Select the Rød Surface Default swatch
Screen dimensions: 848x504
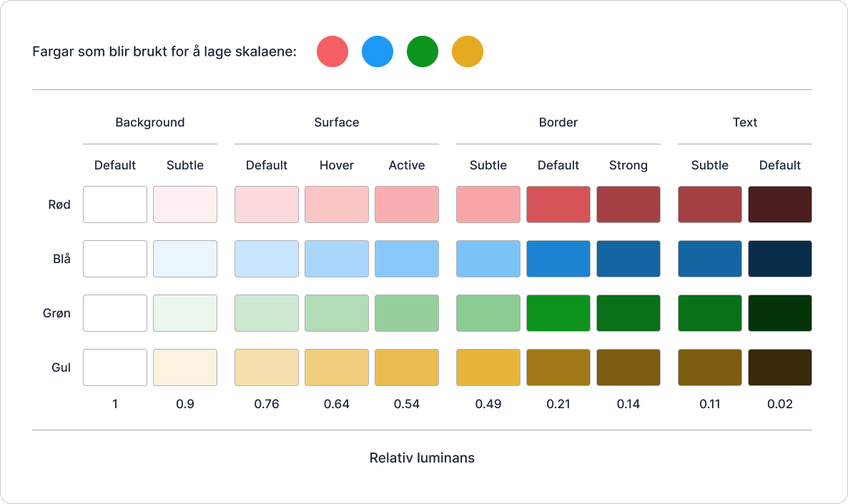coord(267,204)
